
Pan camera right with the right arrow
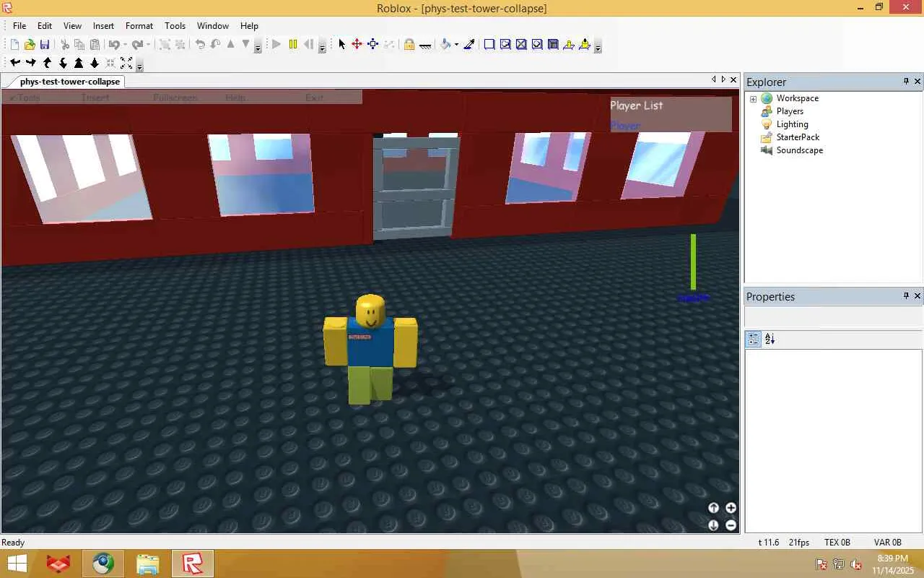[x=31, y=64]
